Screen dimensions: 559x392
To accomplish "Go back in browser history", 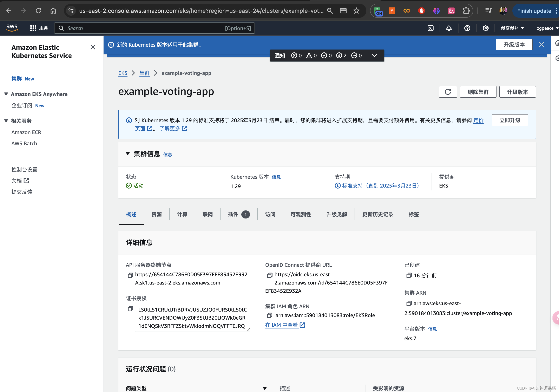I will coord(9,11).
